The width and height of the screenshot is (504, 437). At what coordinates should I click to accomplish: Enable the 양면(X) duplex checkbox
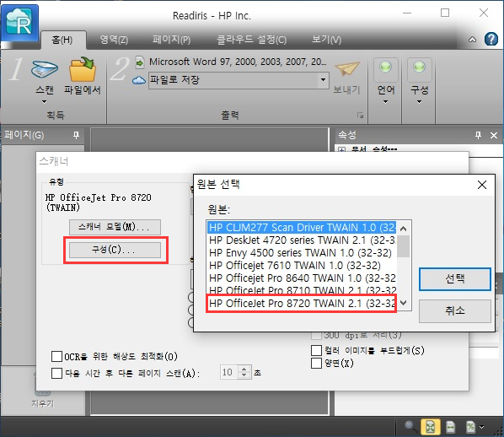(317, 364)
